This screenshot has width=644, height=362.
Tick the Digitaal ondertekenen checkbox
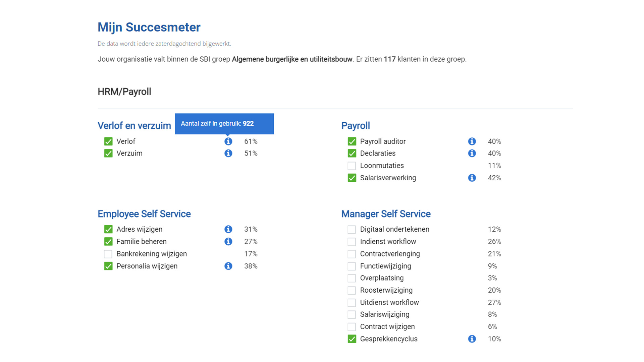click(352, 229)
